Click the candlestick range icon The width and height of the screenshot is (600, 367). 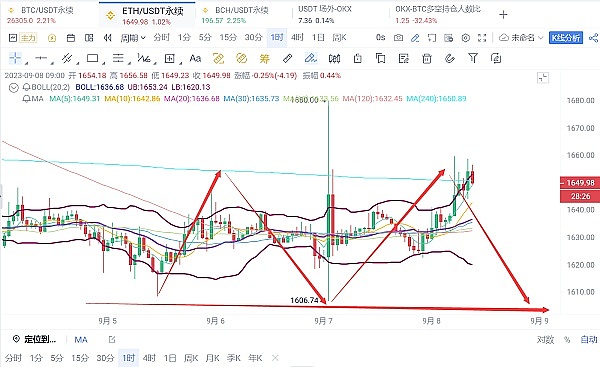pyautogui.click(x=334, y=59)
